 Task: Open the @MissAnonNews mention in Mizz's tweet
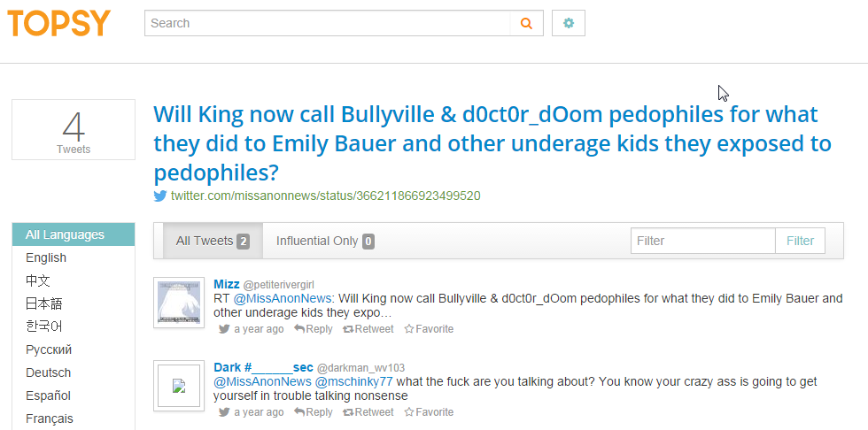pos(283,298)
